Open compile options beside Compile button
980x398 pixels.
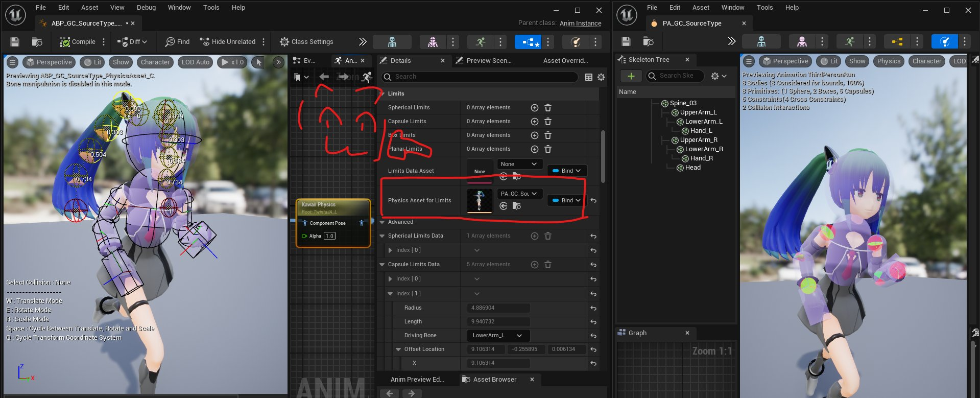click(x=104, y=42)
